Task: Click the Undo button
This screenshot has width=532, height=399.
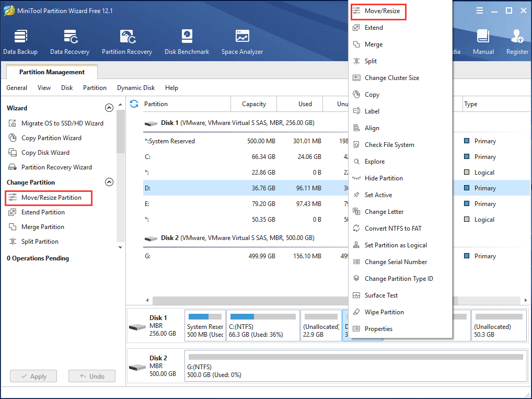Action: coord(92,376)
